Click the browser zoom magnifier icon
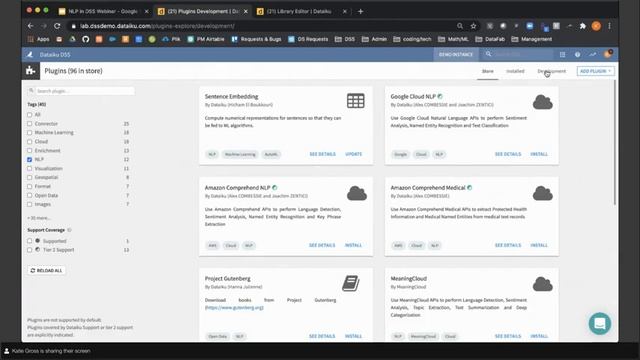Screen dimensions: 640x360 (460, 26)
